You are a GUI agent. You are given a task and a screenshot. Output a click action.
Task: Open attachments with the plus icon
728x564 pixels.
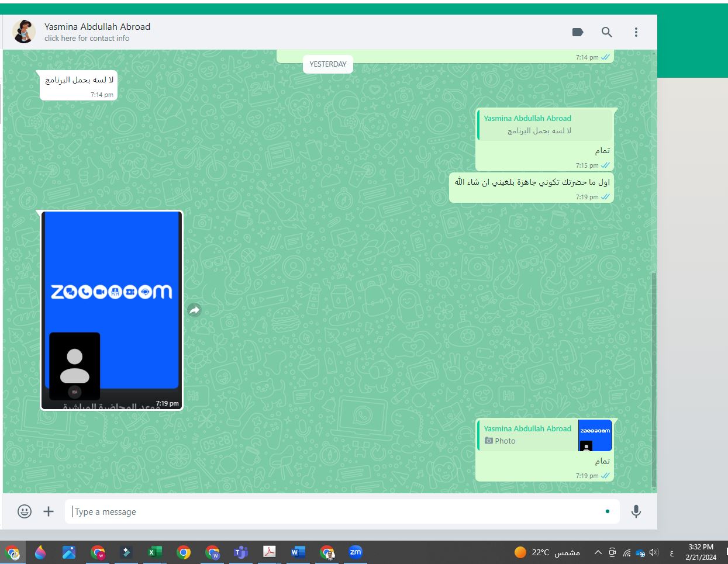click(x=49, y=511)
